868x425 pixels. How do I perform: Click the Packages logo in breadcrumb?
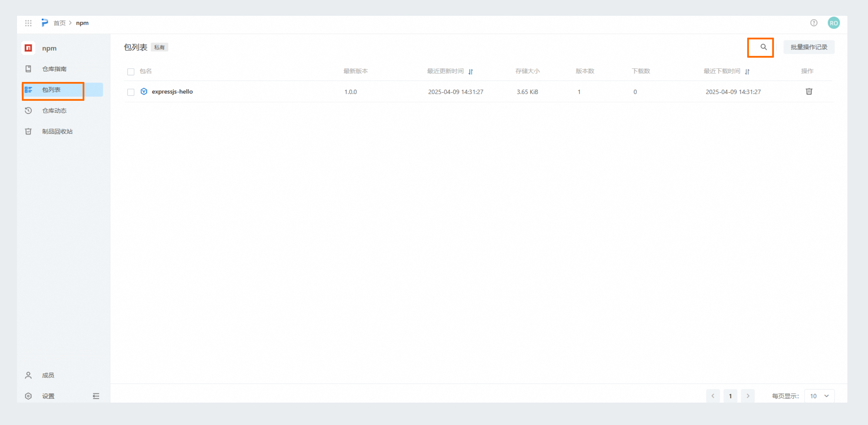click(x=45, y=22)
